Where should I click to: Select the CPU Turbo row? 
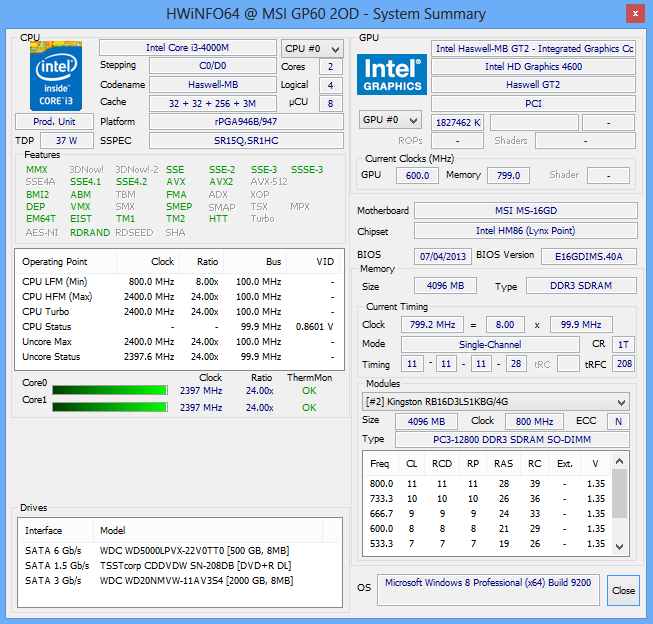click(x=179, y=312)
